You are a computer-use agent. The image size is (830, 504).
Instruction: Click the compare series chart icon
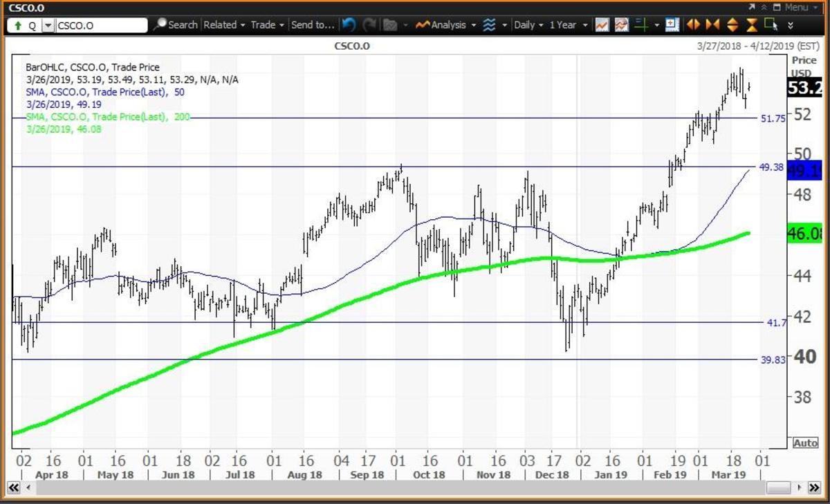pyautogui.click(x=622, y=25)
